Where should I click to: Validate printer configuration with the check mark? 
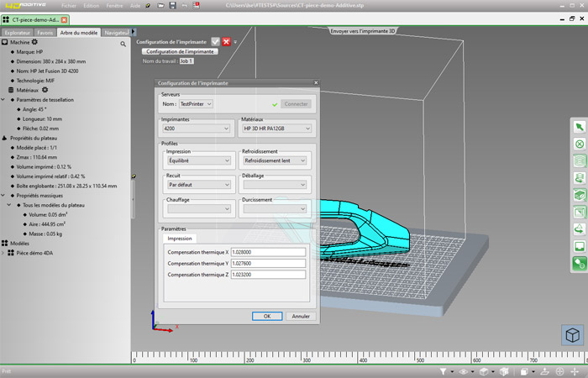coord(215,42)
